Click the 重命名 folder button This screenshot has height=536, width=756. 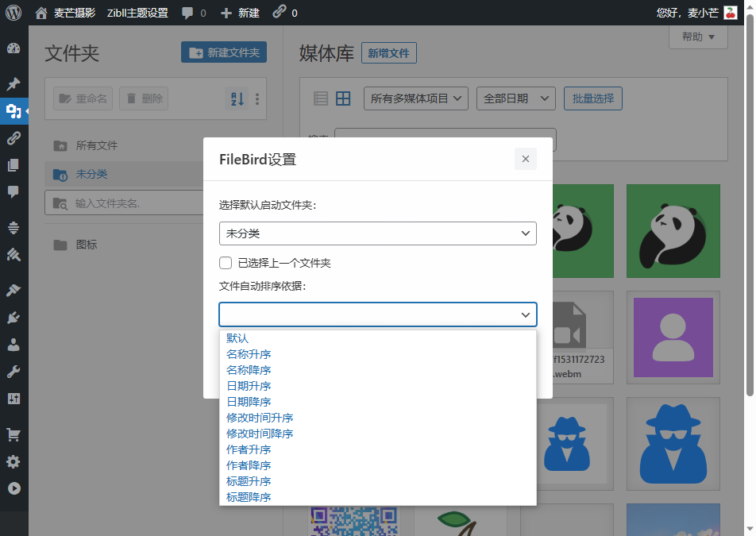pos(83,98)
